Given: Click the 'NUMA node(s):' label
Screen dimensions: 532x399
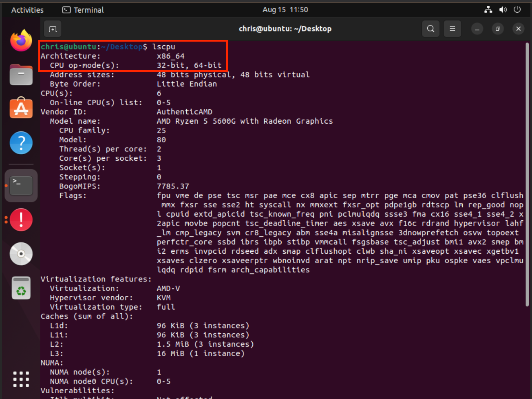Looking at the screenshot, I should 80,372.
